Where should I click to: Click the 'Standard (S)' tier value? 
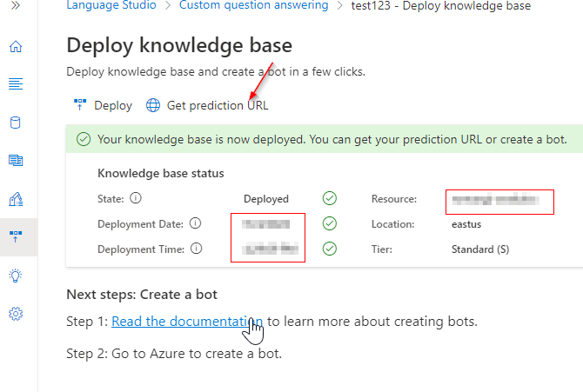click(x=480, y=249)
